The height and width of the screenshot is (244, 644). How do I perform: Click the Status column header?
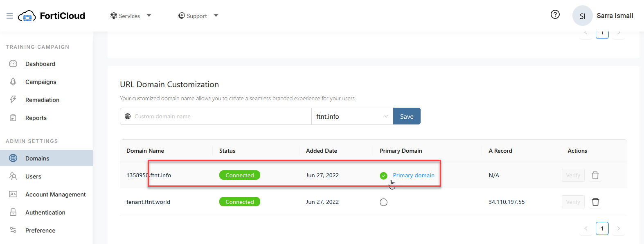(227, 151)
